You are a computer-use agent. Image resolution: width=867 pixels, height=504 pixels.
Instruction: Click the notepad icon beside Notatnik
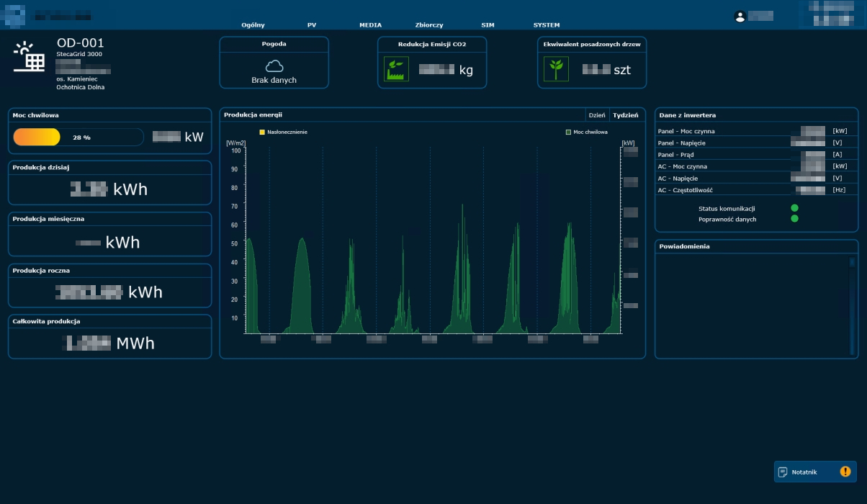tap(783, 472)
